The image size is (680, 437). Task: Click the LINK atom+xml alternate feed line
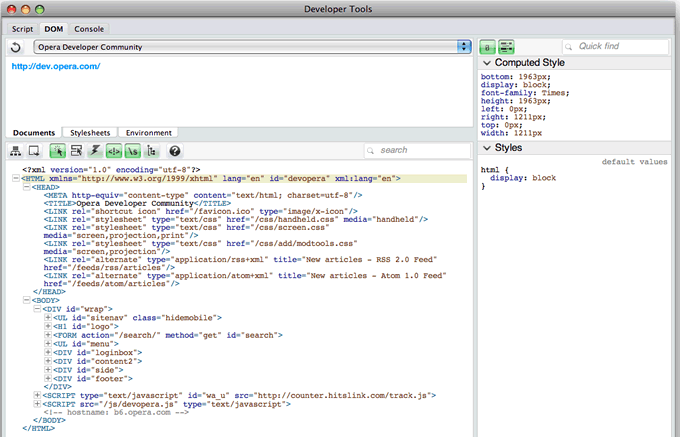[245, 280]
